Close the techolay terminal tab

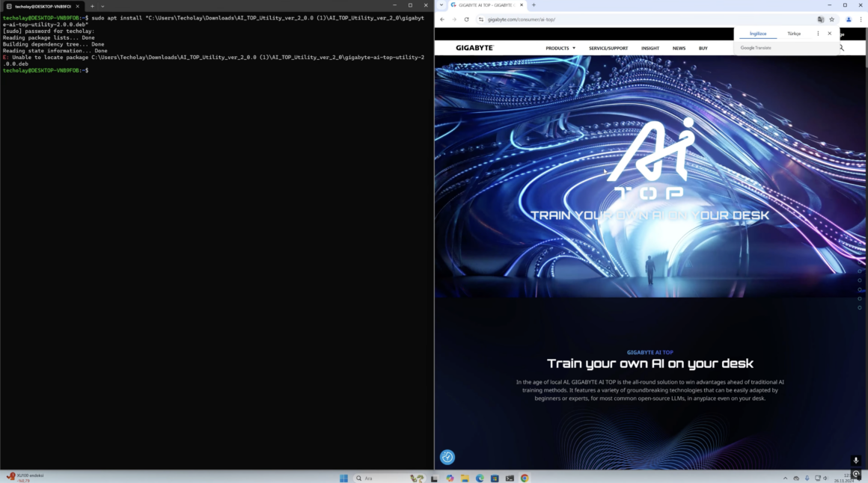click(x=78, y=6)
